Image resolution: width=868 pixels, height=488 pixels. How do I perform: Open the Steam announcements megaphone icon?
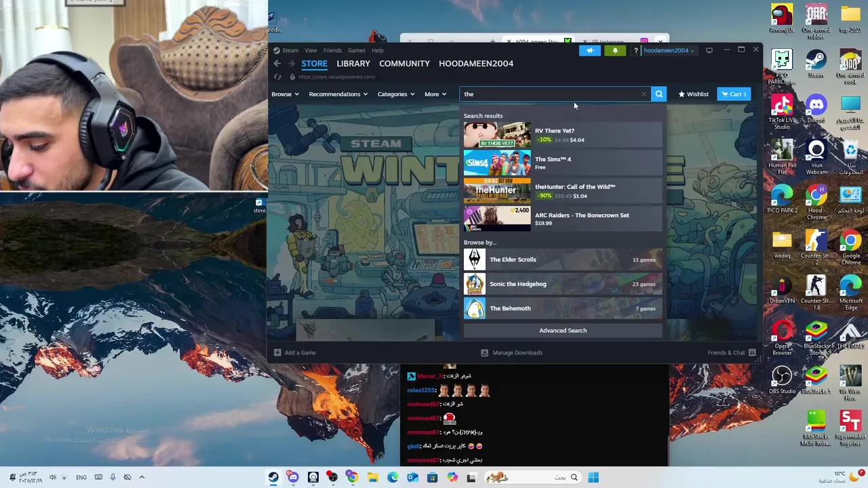coord(590,50)
